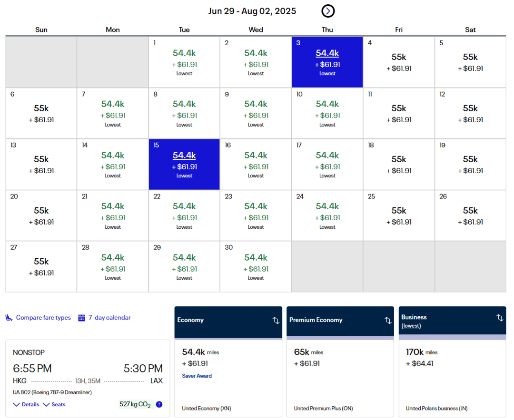Go to next month with arrow button

328,11
